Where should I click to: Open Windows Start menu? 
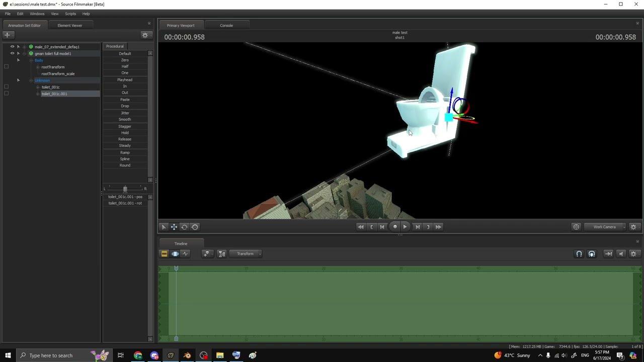tap(8, 355)
